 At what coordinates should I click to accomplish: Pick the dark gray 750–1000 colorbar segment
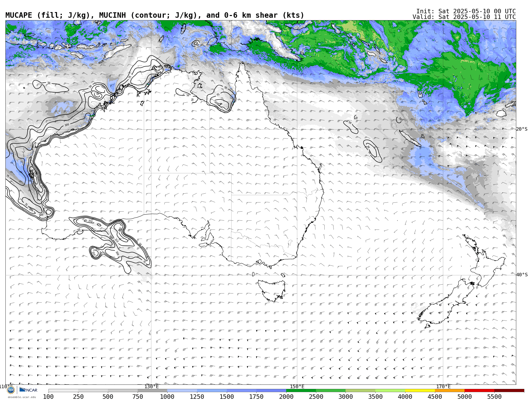152,391
